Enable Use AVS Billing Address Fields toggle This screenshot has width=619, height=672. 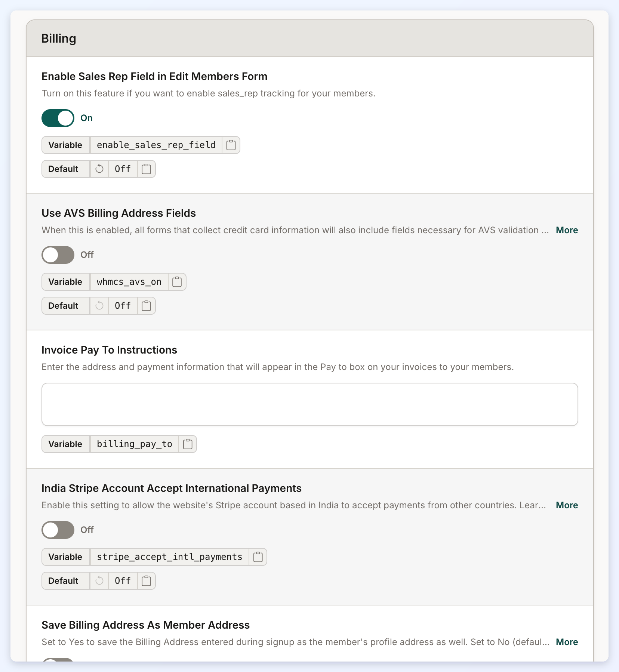[58, 255]
